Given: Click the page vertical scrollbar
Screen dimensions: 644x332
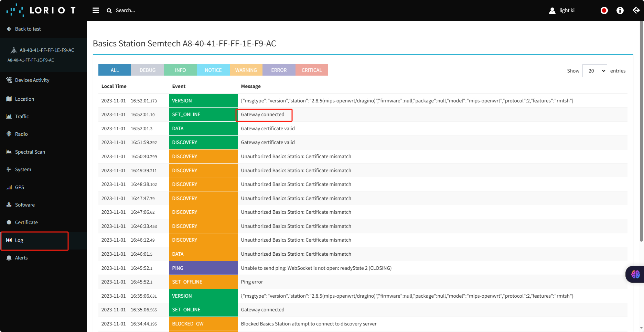Looking at the screenshot, I should (x=641, y=131).
